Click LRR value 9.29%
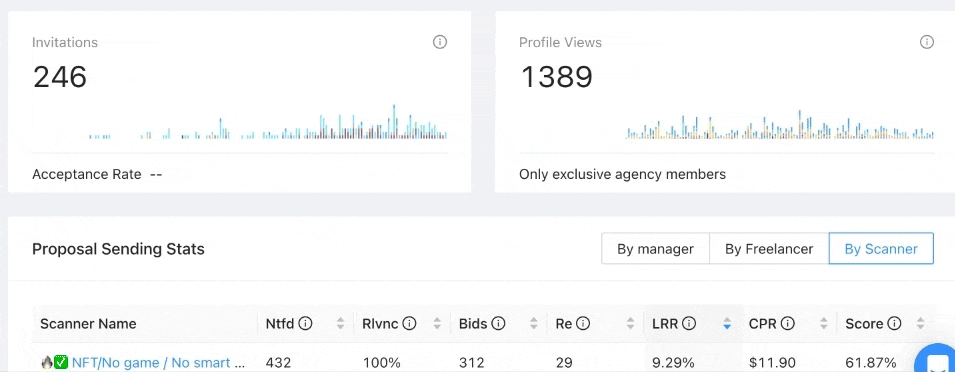The height and width of the screenshot is (372, 955). tap(673, 363)
